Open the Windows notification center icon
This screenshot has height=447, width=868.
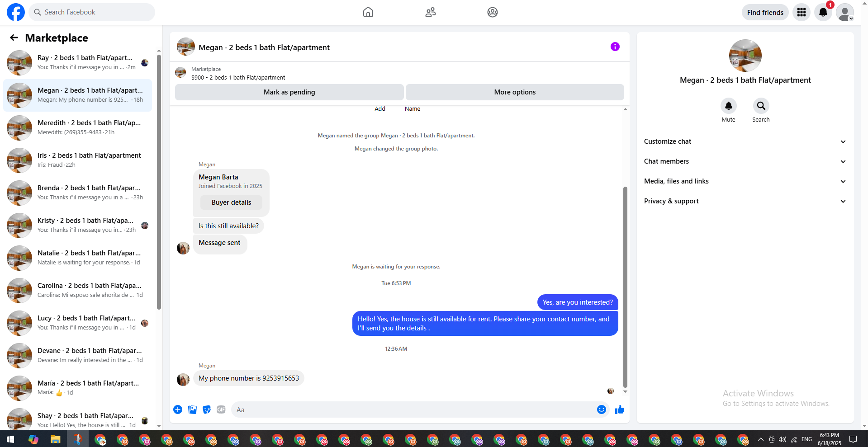click(853, 439)
